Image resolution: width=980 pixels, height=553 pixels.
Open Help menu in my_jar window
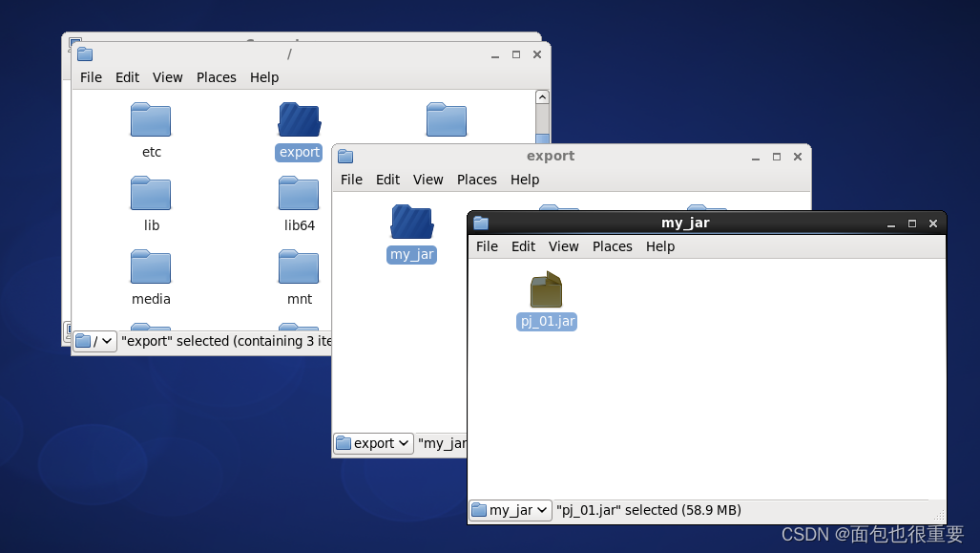tap(660, 246)
